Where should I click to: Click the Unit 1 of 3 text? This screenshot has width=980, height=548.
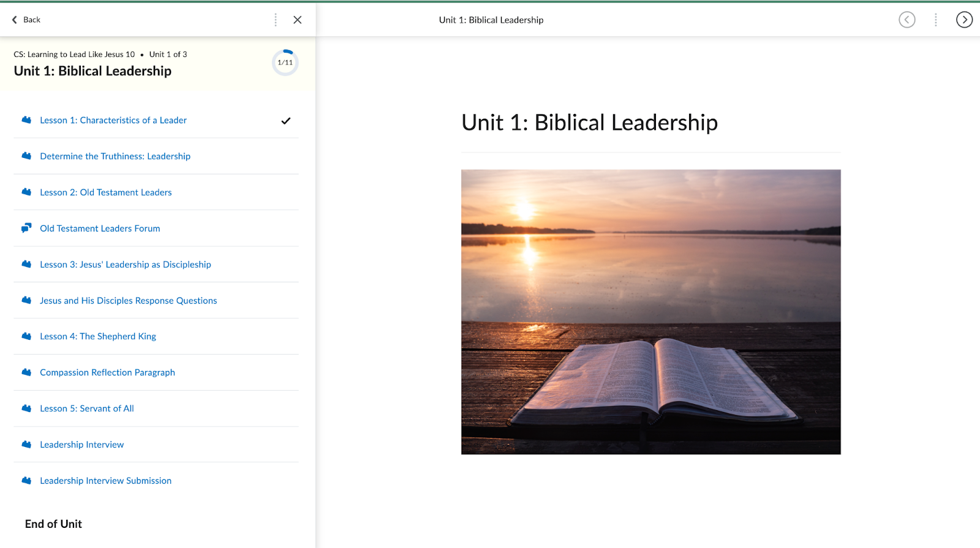[x=168, y=54]
